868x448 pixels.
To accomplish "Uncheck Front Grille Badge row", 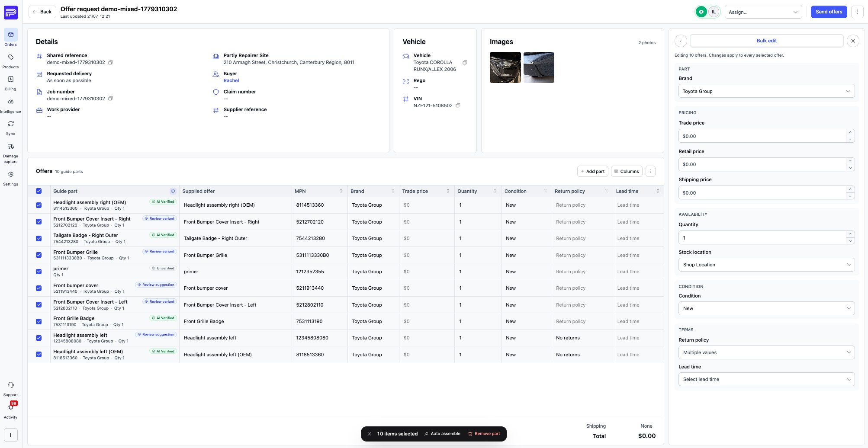I will click(x=39, y=321).
